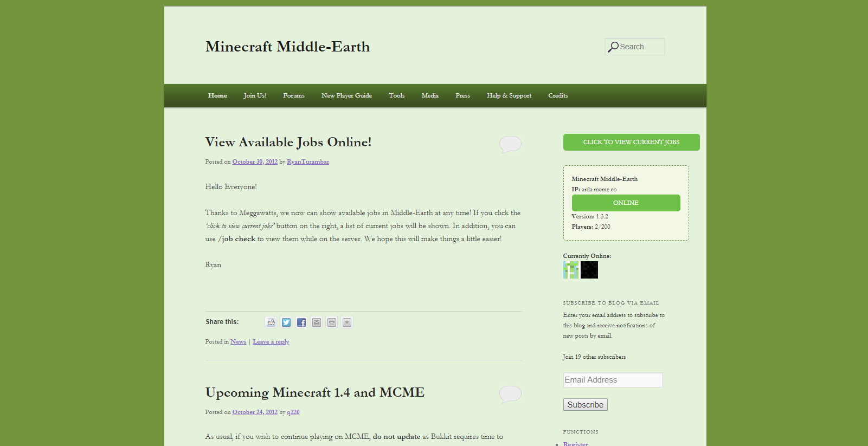Screen dimensions: 868x446
Task: Click the Leave a reply link
Action: (x=271, y=341)
